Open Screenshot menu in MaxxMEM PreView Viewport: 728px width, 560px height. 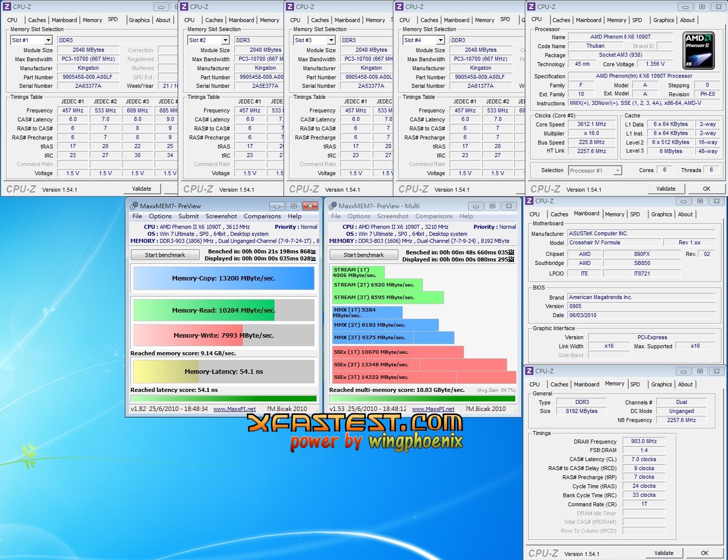pyautogui.click(x=221, y=216)
